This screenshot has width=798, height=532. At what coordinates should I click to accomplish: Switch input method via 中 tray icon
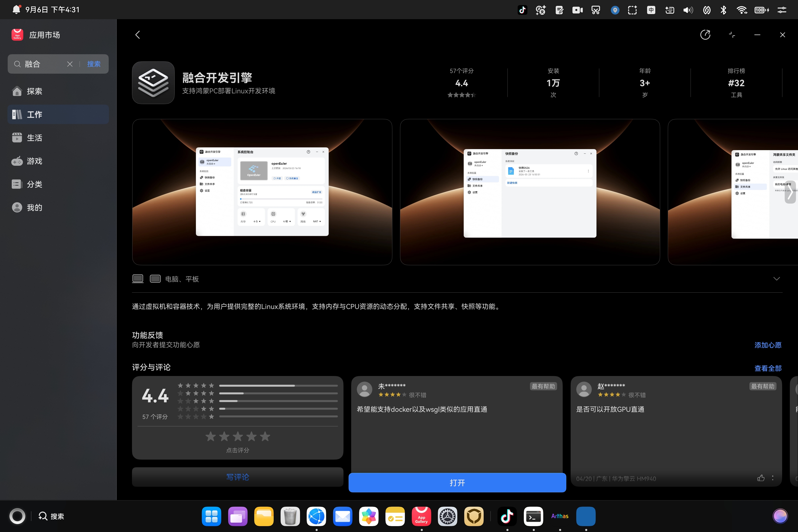[651, 10]
